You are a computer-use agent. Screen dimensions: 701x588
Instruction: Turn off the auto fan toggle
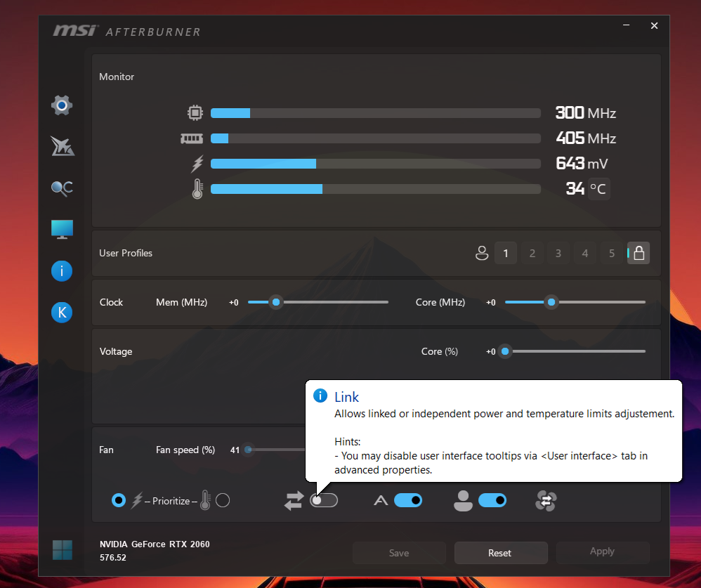(407, 500)
